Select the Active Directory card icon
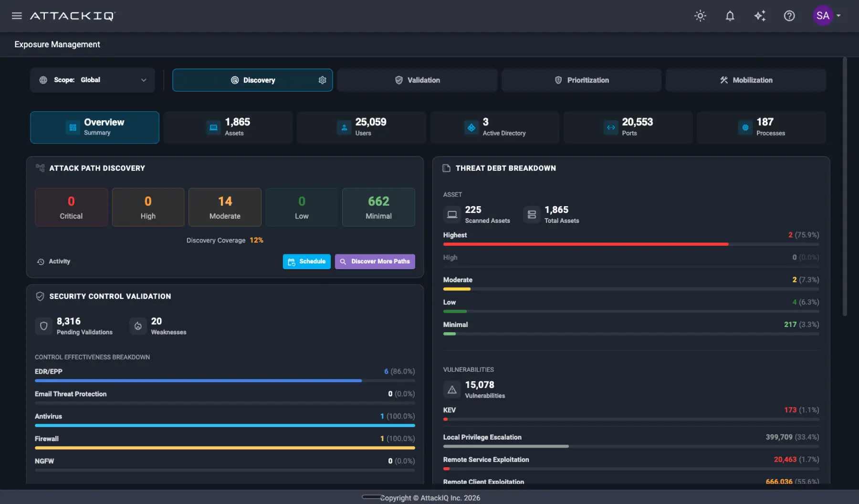The image size is (859, 504). pos(471,127)
